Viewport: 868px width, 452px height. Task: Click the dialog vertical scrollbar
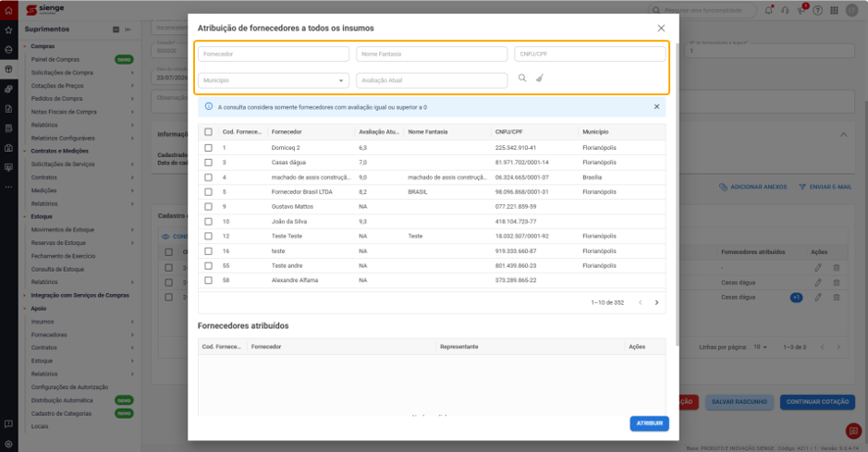(677, 193)
